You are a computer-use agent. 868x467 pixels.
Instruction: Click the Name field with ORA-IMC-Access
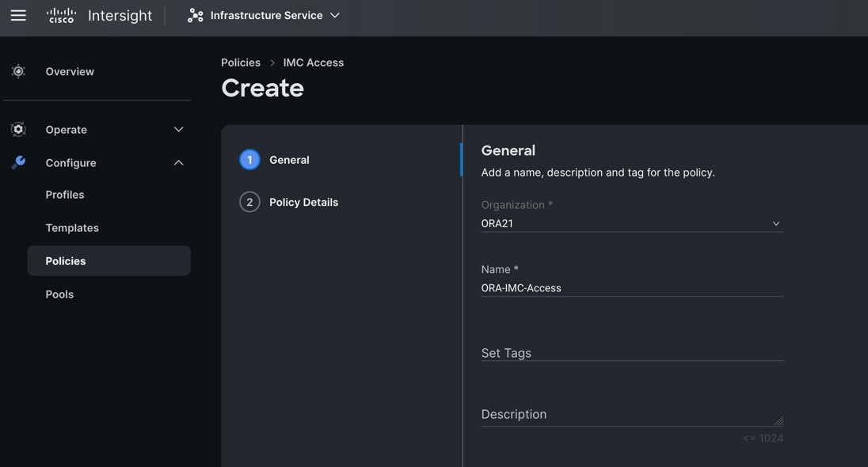631,288
